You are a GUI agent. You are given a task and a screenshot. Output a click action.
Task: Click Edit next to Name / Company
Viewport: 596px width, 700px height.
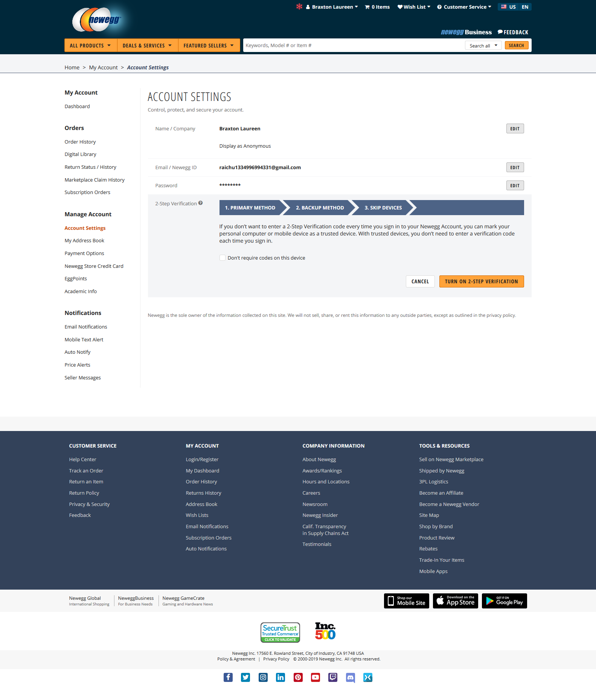pos(515,128)
